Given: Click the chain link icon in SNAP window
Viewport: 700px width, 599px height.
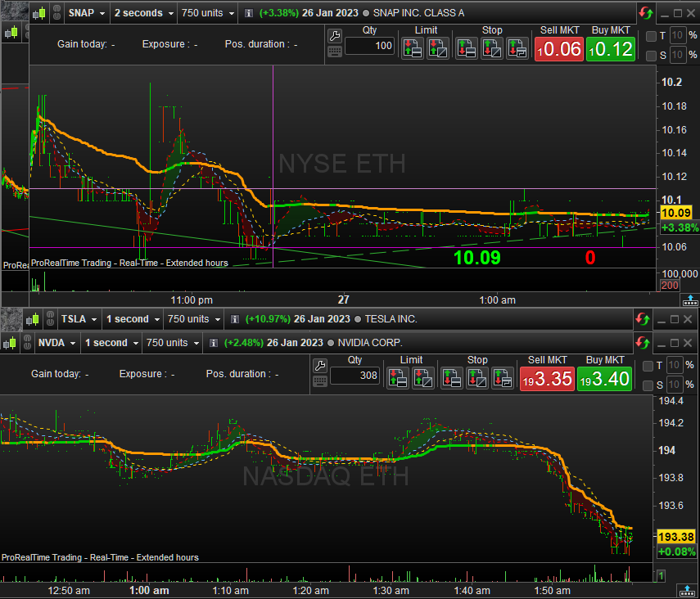Looking at the screenshot, I should [56, 13].
